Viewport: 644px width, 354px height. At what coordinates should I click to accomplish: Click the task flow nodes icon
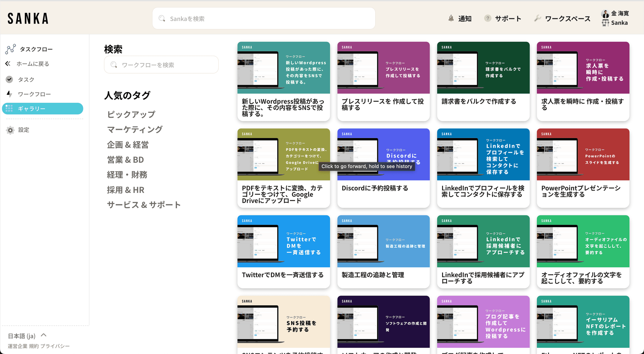pyautogui.click(x=10, y=49)
